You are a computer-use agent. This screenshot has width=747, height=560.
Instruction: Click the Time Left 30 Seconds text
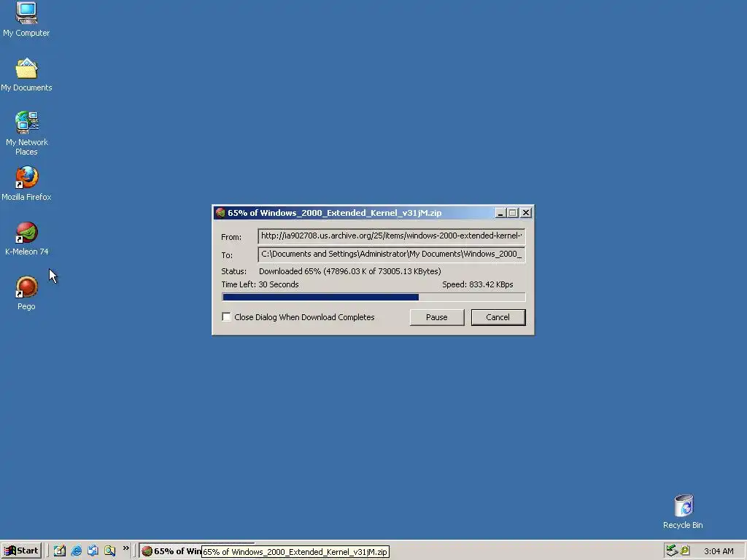click(260, 285)
